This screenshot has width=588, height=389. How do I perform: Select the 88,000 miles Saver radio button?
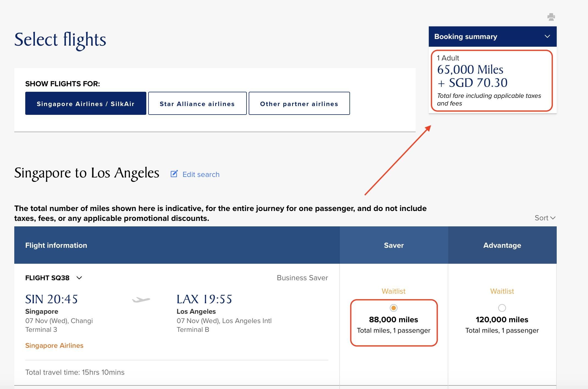[393, 308]
